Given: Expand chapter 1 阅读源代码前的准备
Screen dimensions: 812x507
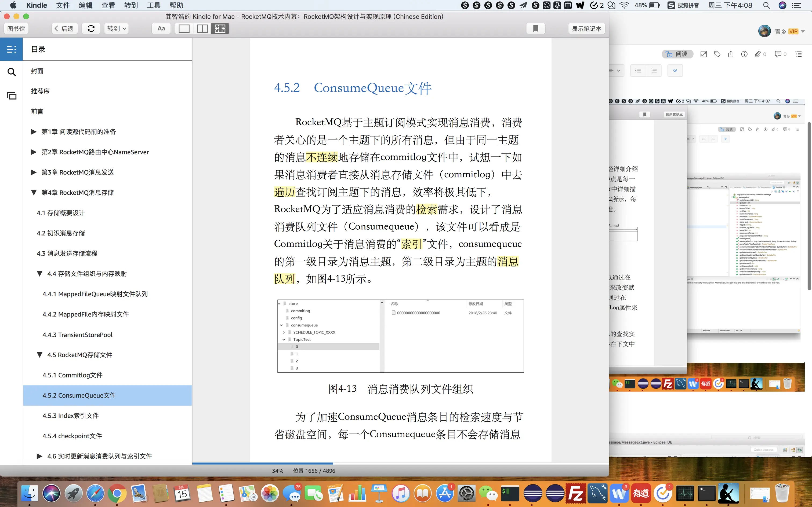Looking at the screenshot, I should pyautogui.click(x=34, y=132).
